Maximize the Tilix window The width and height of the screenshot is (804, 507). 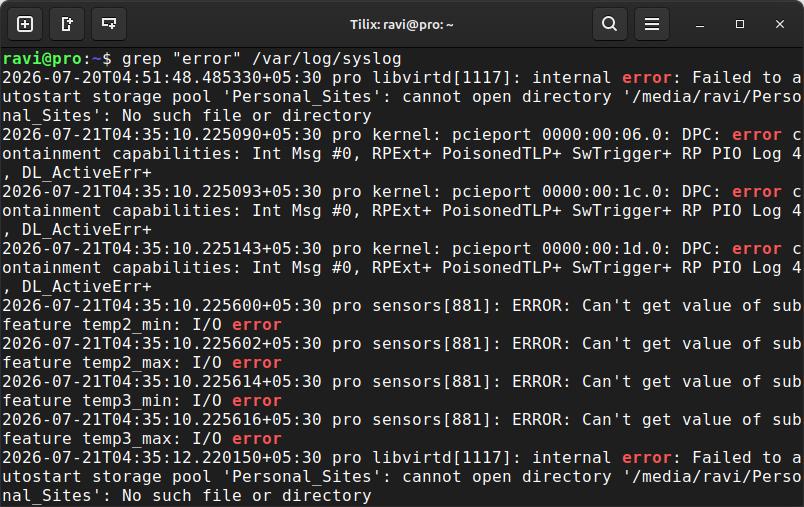739,24
